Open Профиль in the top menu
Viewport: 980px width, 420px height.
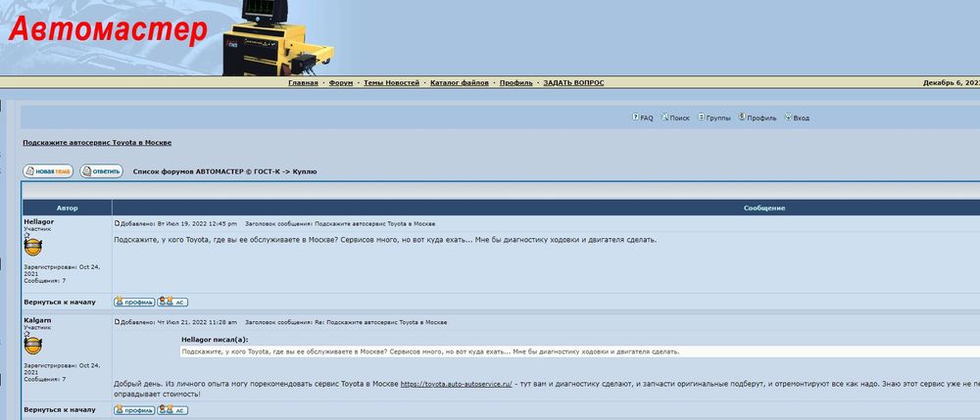tap(516, 82)
